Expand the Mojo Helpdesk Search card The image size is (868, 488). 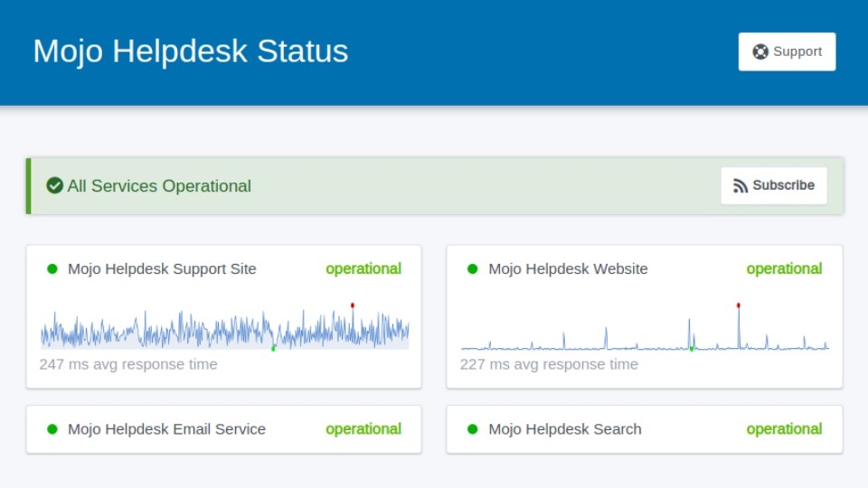[x=645, y=429]
